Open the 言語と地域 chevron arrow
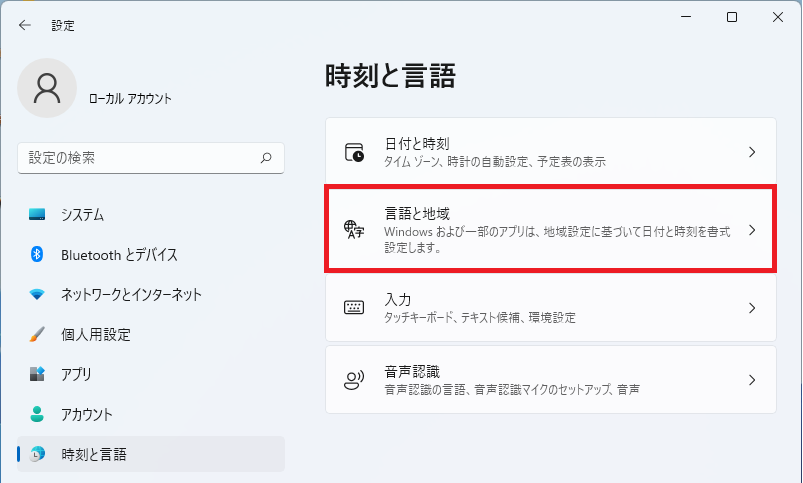 pos(752,230)
